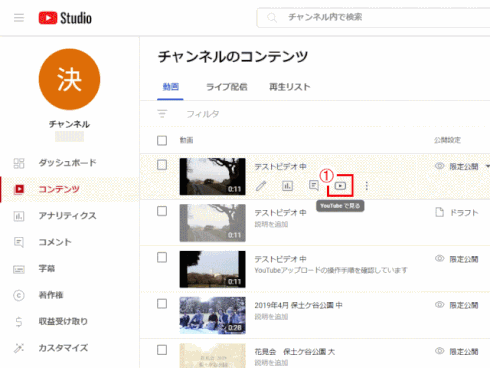Click the red content play icon
Image resolution: width=490 pixels, height=368 pixels.
click(19, 189)
